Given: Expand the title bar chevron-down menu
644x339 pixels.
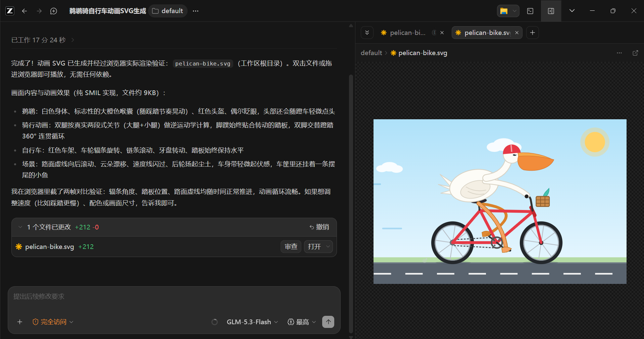Looking at the screenshot, I should tap(572, 11).
